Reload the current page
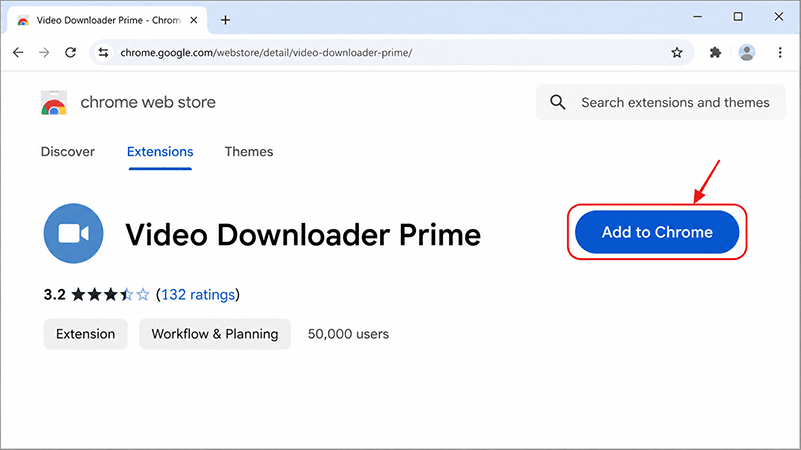Screen dimensions: 801x450 point(70,52)
